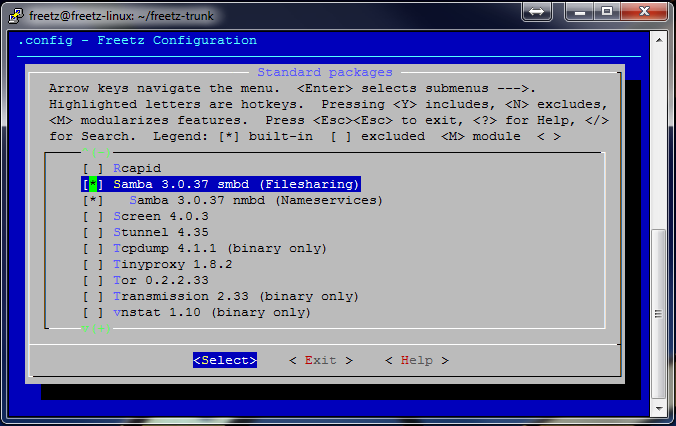Maximize the freetz terminal window
This screenshot has width=676, height=426.
coord(605,10)
